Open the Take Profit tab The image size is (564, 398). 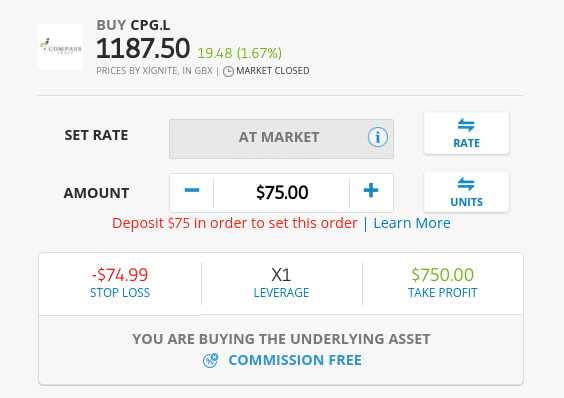coord(442,284)
